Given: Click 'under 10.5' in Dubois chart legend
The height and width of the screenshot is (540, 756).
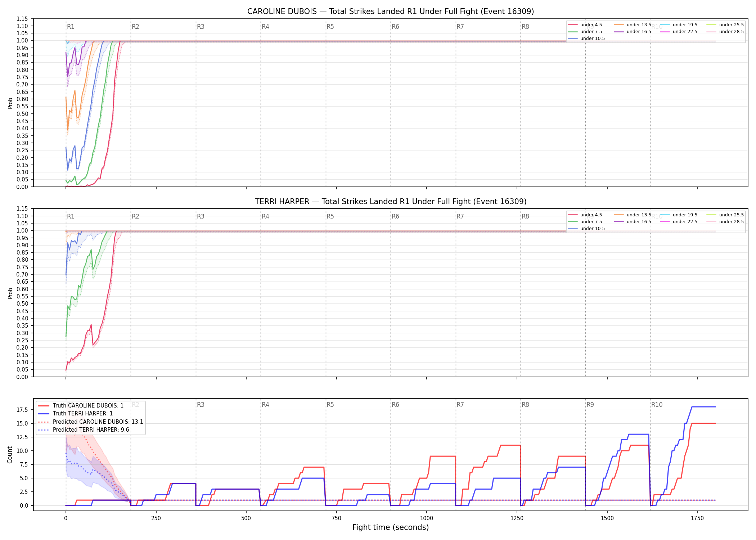Looking at the screenshot, I should point(593,39).
